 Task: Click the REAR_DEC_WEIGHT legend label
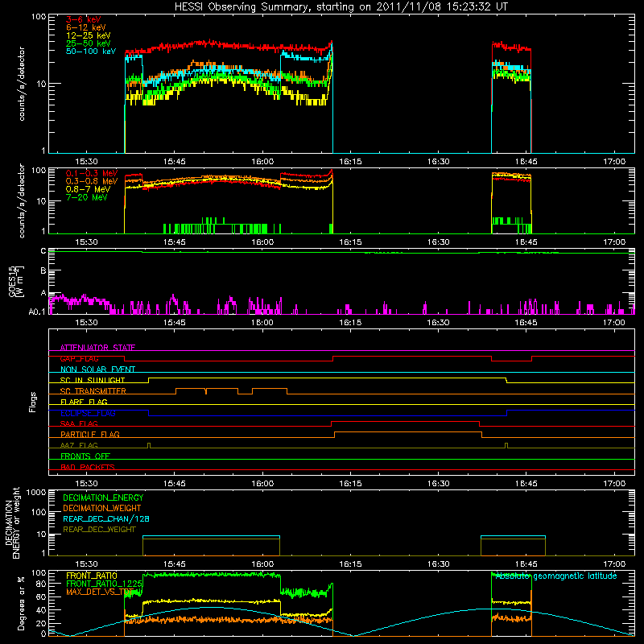[x=99, y=530]
